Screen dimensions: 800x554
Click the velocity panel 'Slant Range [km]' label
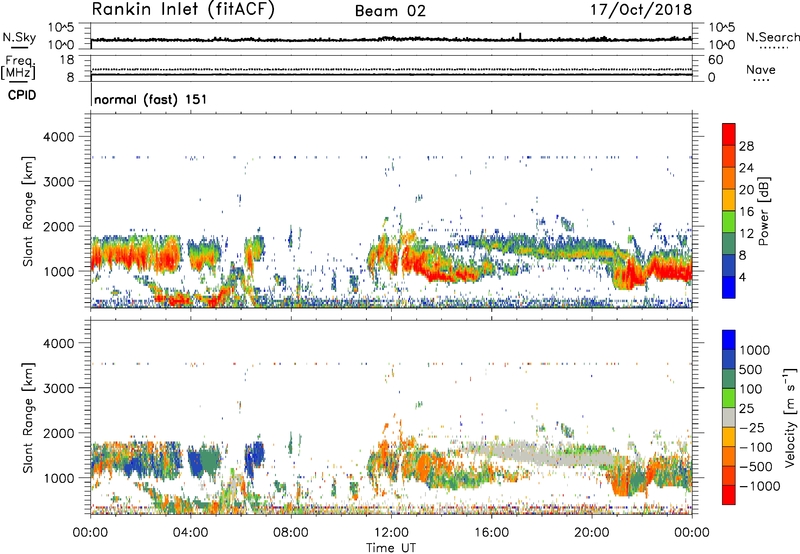pos(28,417)
